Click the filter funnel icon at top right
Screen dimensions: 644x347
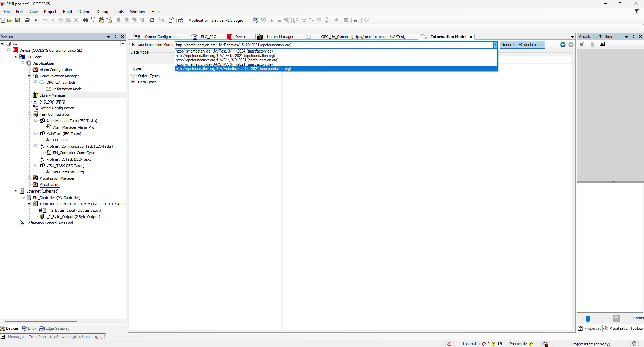tap(637, 12)
